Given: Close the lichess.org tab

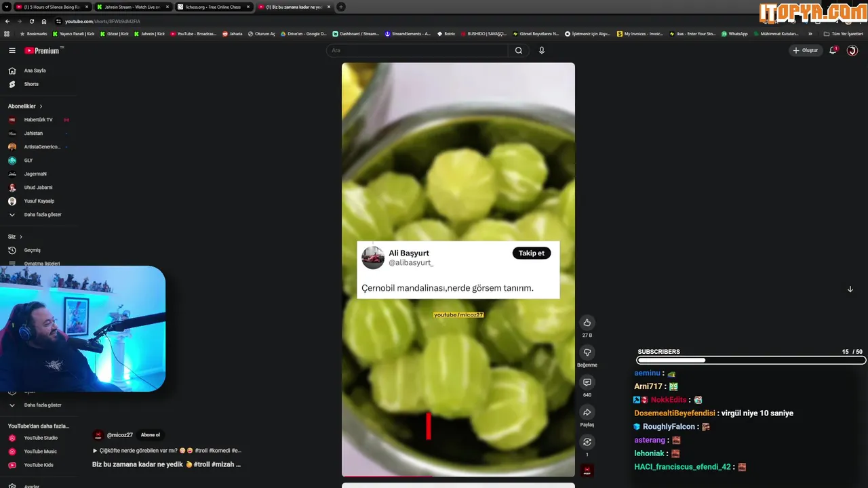Looking at the screenshot, I should click(248, 7).
